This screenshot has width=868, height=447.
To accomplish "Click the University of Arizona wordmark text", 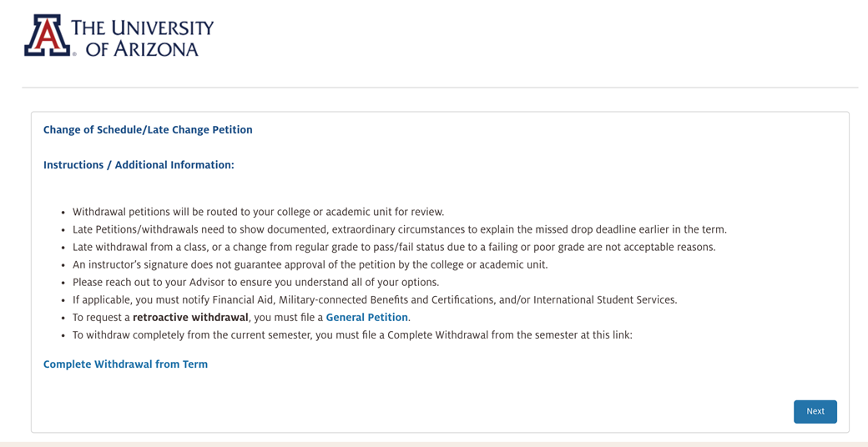I will 142,38.
